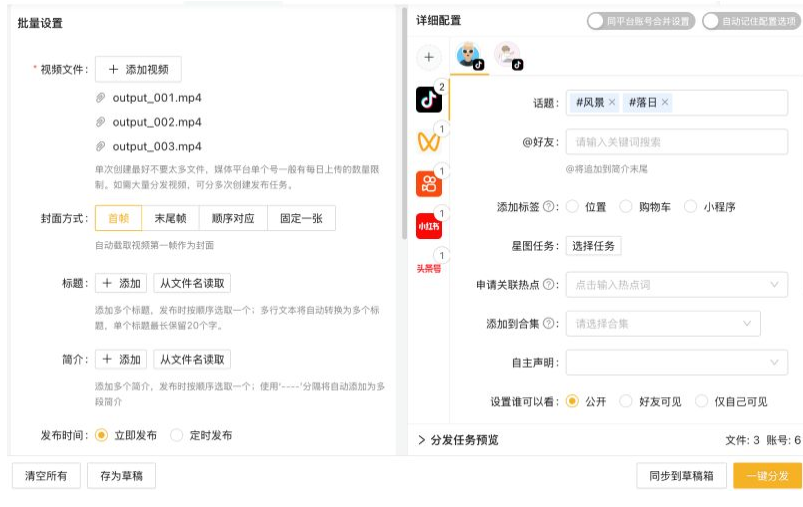Select the first Douyin account avatar with sunglasses
This screenshot has height=507, width=803.
[469, 56]
